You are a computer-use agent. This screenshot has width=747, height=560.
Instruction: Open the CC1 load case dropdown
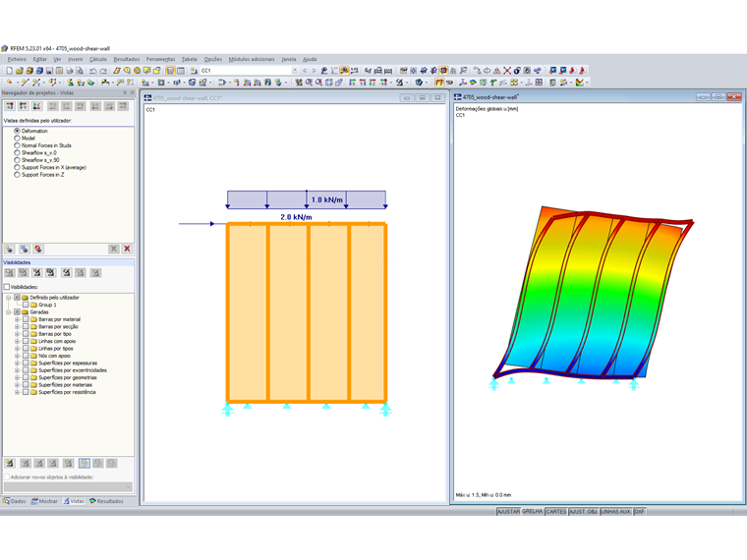295,71
